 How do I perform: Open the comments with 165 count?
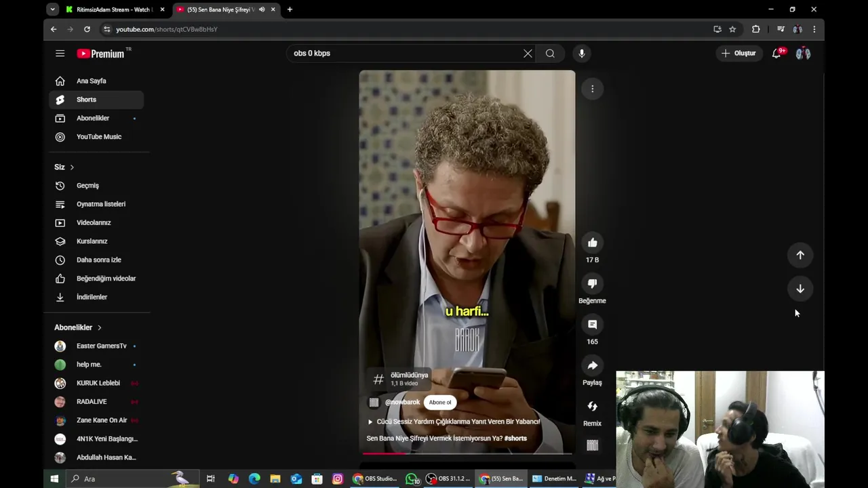click(592, 325)
